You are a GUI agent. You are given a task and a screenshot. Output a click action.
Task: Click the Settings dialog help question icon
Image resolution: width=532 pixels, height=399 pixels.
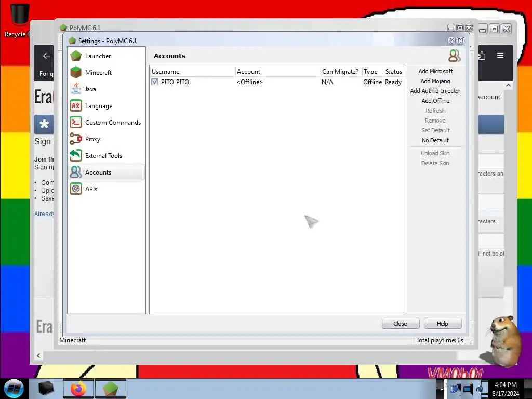click(x=451, y=41)
